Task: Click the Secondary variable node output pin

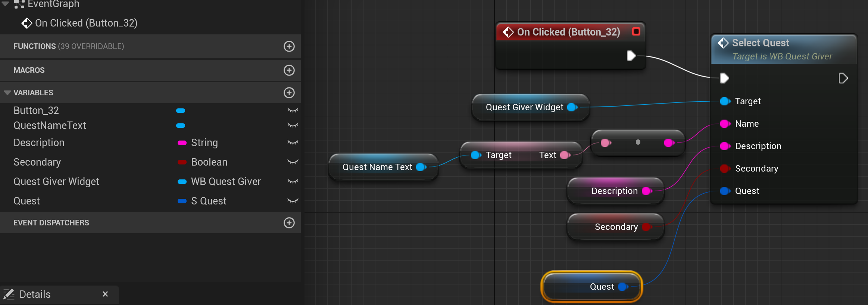Action: [647, 227]
